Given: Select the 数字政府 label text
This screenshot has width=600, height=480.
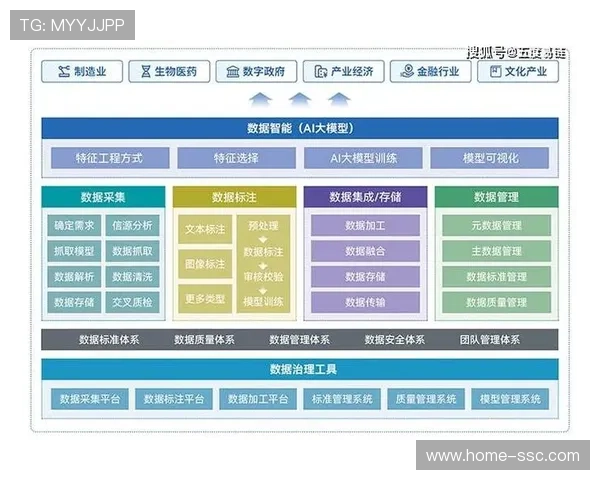Looking at the screenshot, I should click(264, 72).
